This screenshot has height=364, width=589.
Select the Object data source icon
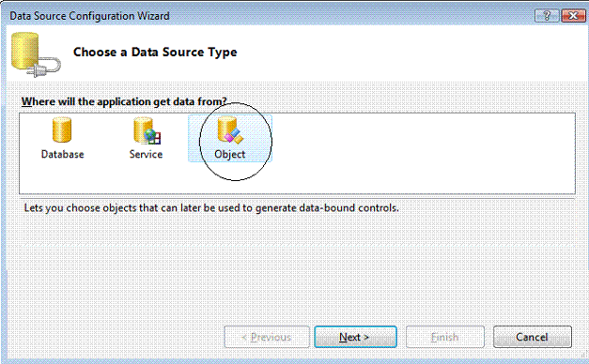230,130
